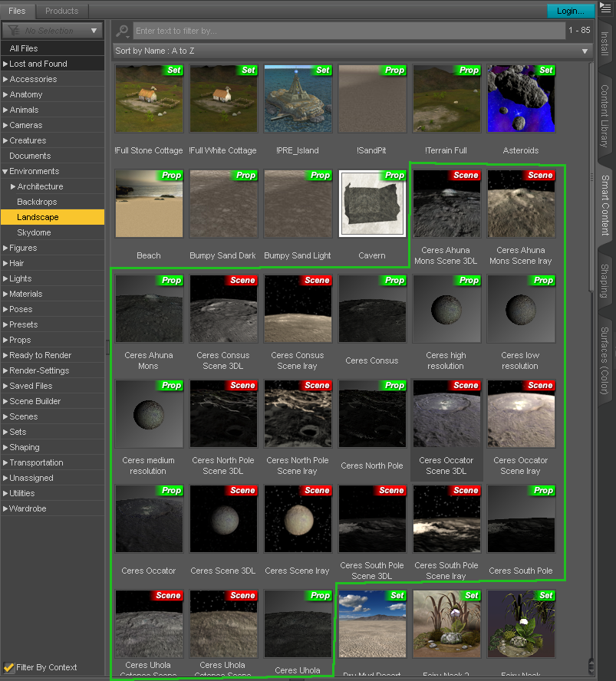The width and height of the screenshot is (616, 681).
Task: Select the Bumpy Sand Dark thumbnail
Action: click(223, 204)
